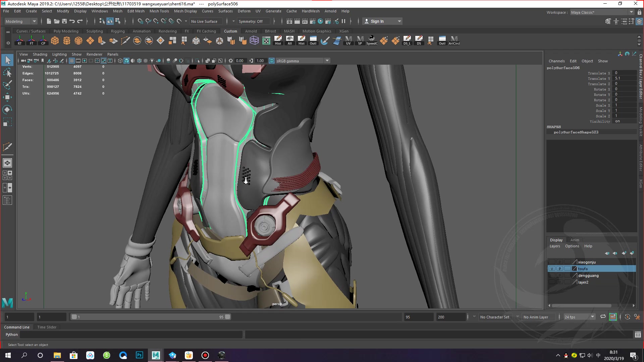Viewport: 644px width, 362px height.
Task: Click the Python language label
Action: click(x=11, y=335)
